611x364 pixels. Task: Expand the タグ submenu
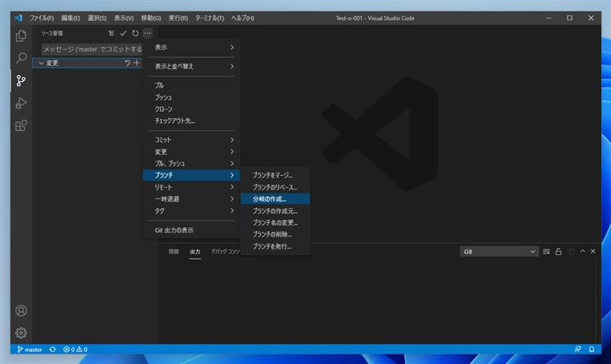[191, 211]
